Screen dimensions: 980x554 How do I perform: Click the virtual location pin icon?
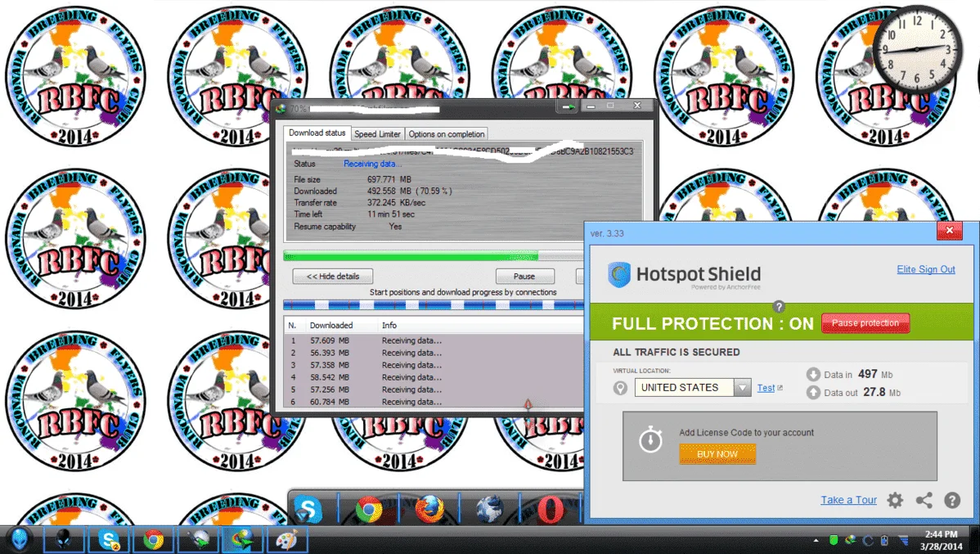click(620, 389)
